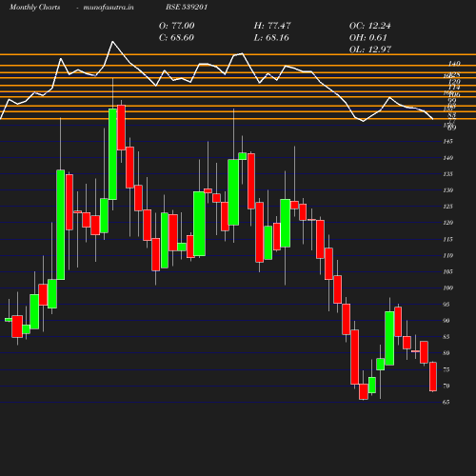
Task: Click the 80 price axis label
Action: (446, 353)
